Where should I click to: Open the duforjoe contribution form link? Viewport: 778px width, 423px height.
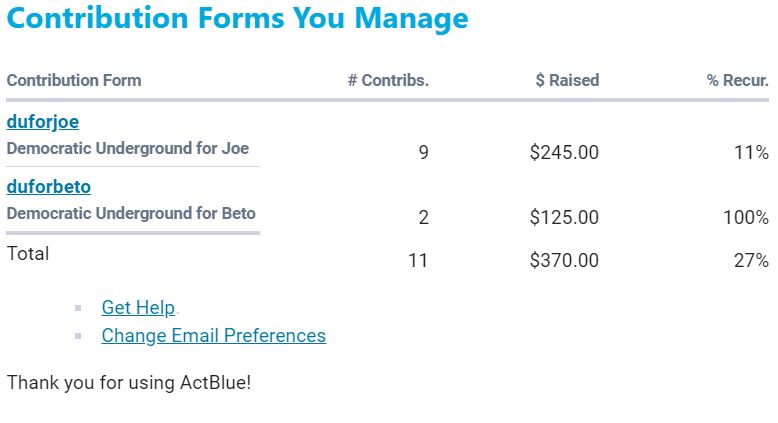point(43,122)
